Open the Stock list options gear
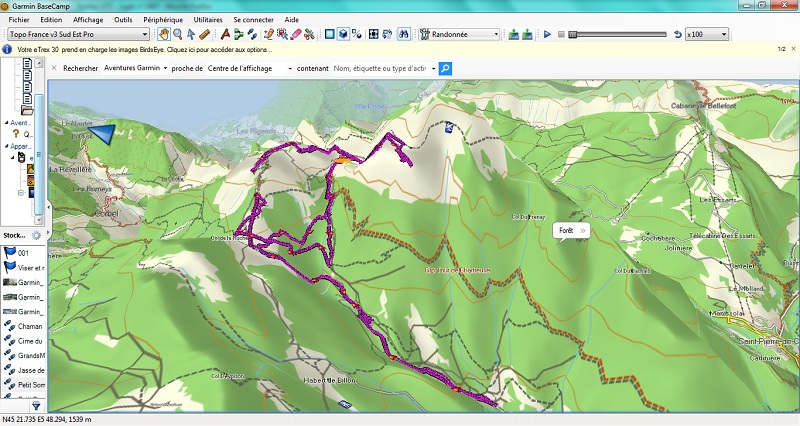 (x=36, y=235)
